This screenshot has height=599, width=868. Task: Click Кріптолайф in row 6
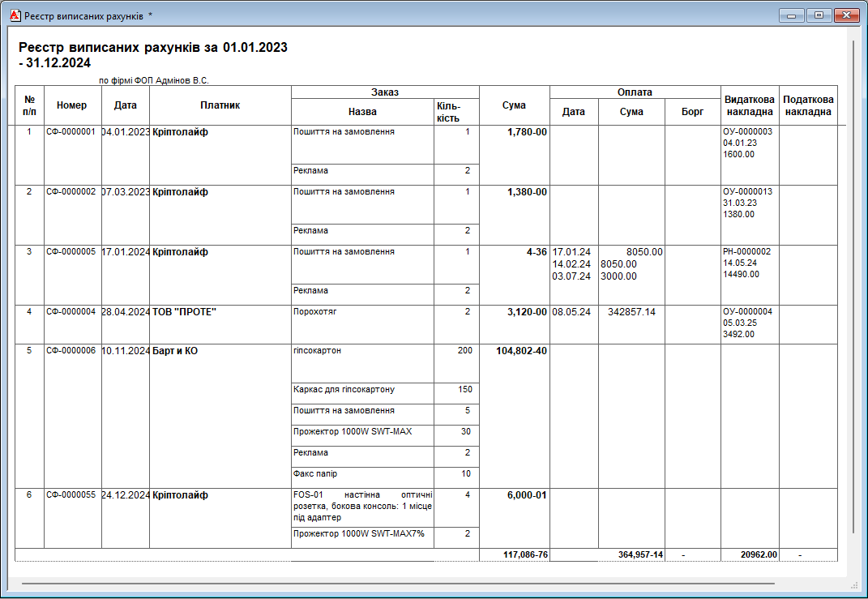coord(180,495)
